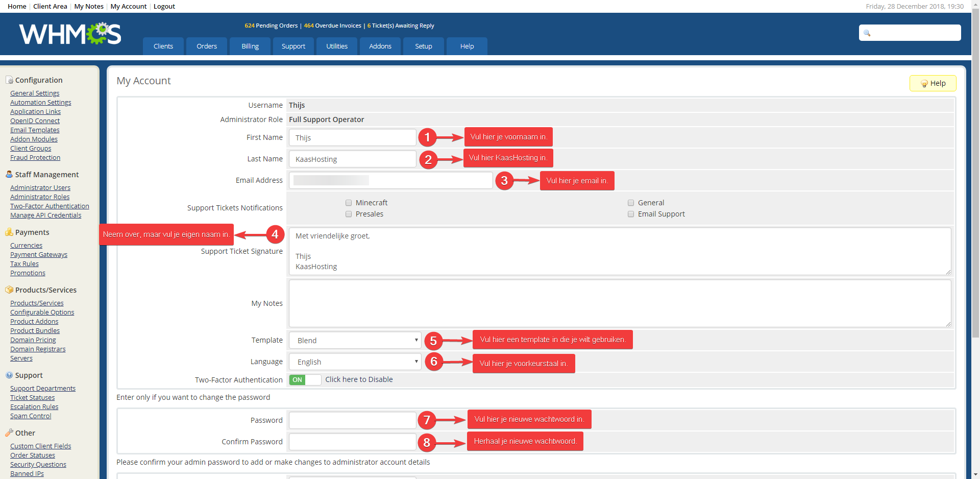Click the WHMCS logo
Image resolution: width=980 pixels, height=479 pixels.
pos(70,34)
